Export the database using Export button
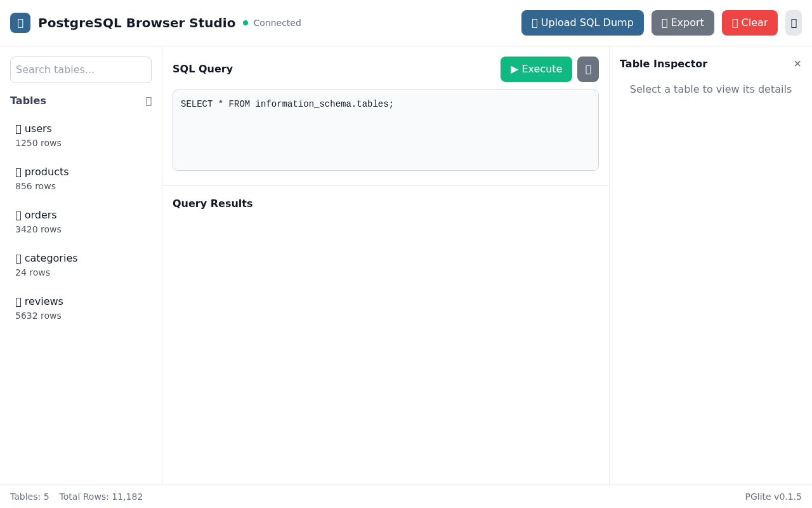Viewport: 812px width, 508px height. pos(683,23)
